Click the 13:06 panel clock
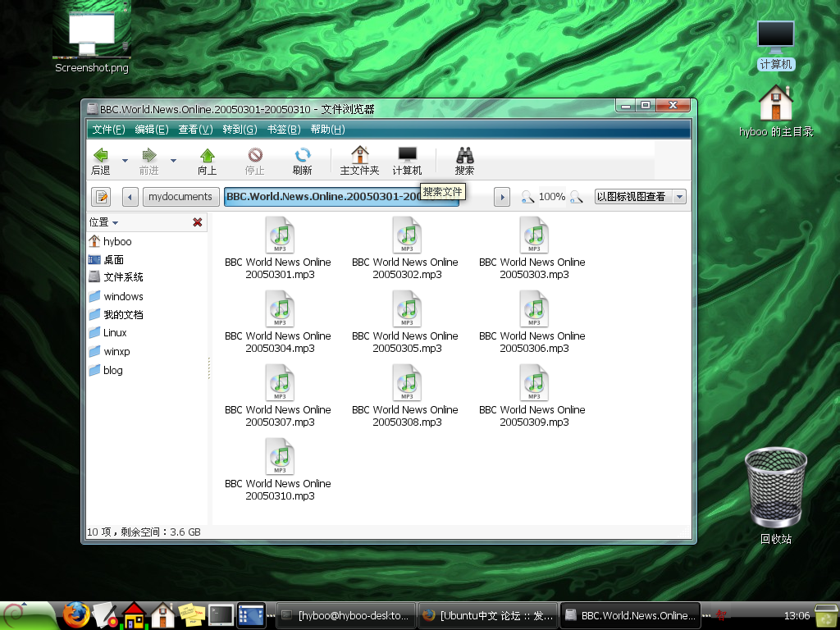This screenshot has width=840, height=630. pos(797,615)
